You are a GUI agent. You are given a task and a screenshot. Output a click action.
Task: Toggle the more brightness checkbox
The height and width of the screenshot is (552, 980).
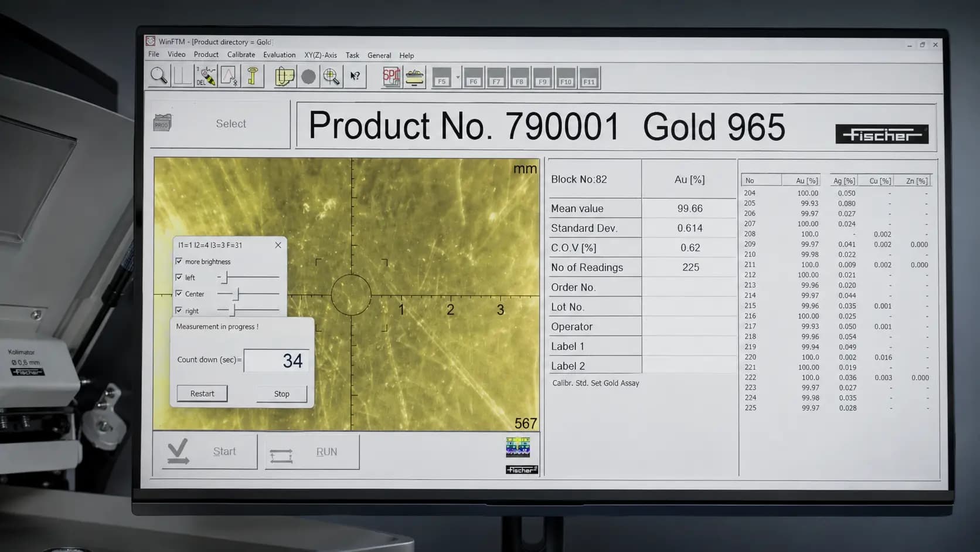[x=179, y=261]
